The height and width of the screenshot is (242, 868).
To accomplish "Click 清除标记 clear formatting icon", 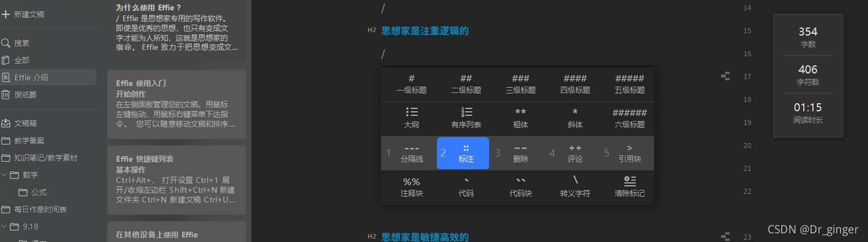I will [630, 181].
